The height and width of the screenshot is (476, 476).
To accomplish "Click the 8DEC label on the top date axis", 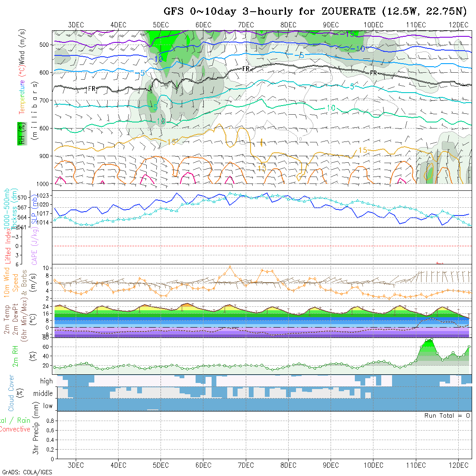I will pyautogui.click(x=288, y=25).
